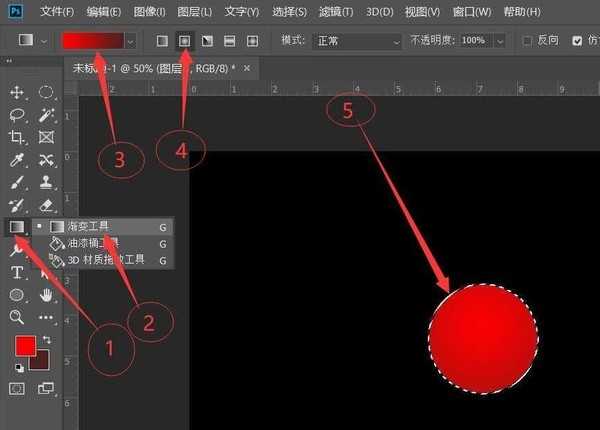Select the Ellipse shape tool

tap(16, 295)
